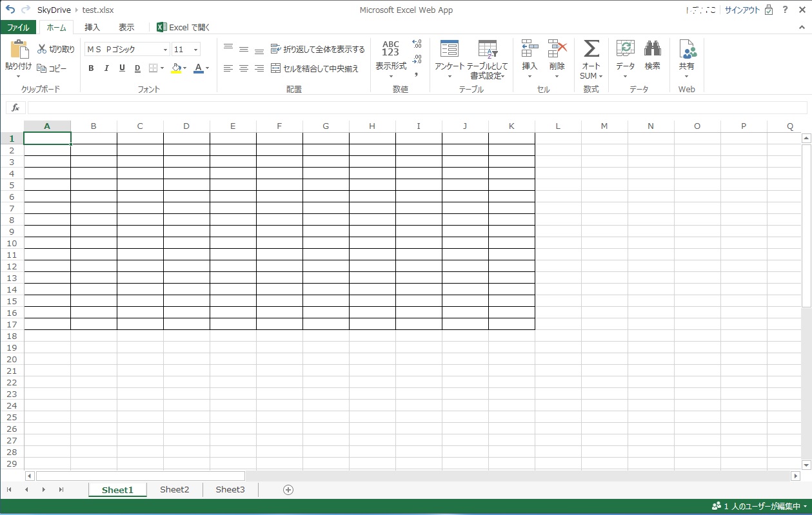812x515 pixels.
Task: Open the Find (検索) binoculars tool
Action: click(x=652, y=50)
